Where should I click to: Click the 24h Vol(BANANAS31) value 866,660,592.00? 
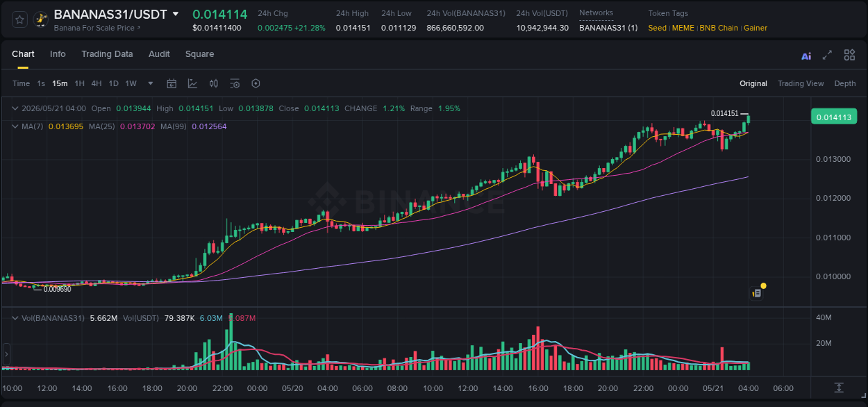coord(455,28)
